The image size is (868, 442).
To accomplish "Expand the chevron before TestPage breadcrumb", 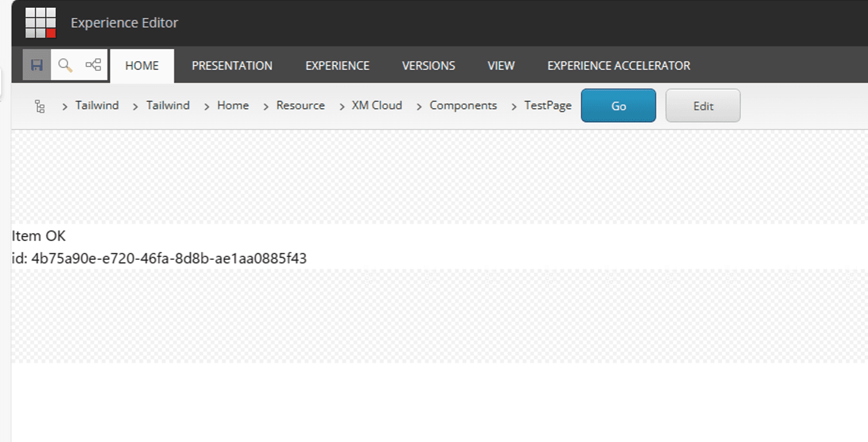I will tap(514, 107).
